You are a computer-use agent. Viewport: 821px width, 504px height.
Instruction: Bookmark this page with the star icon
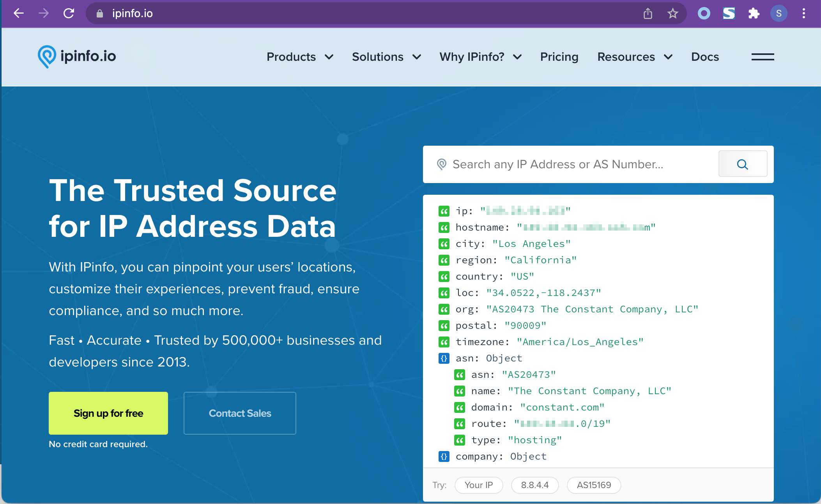(673, 14)
